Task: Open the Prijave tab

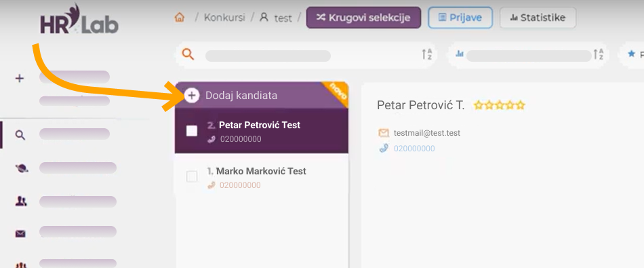Action: click(460, 18)
